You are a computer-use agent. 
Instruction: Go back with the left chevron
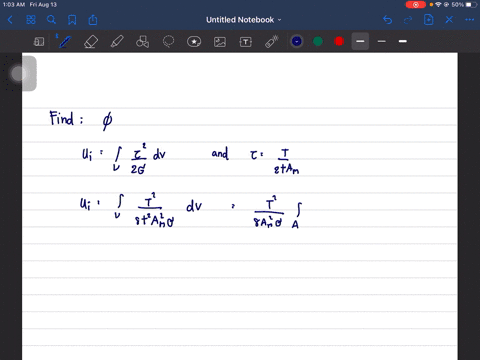pos(10,20)
